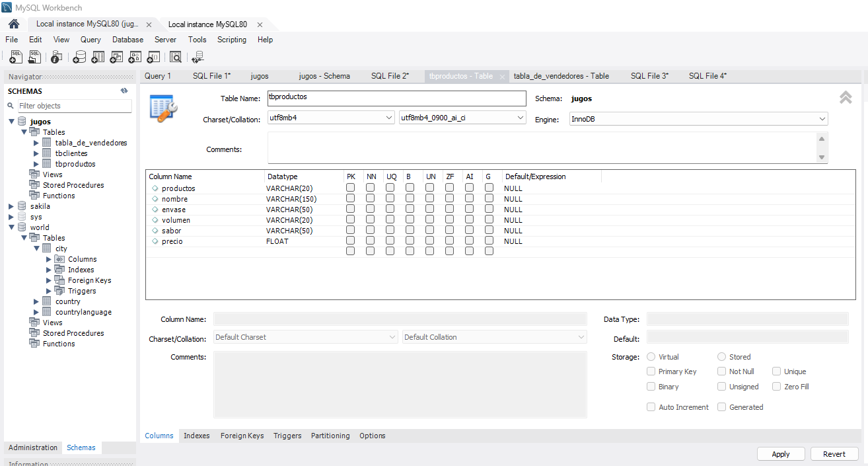The height and width of the screenshot is (466, 868).
Task: Click the Revert button
Action: tap(834, 454)
